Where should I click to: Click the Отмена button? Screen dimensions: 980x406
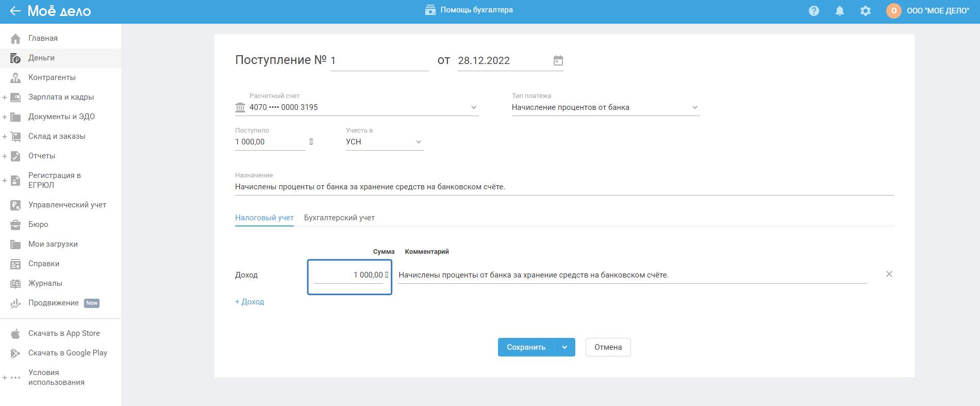pyautogui.click(x=608, y=347)
